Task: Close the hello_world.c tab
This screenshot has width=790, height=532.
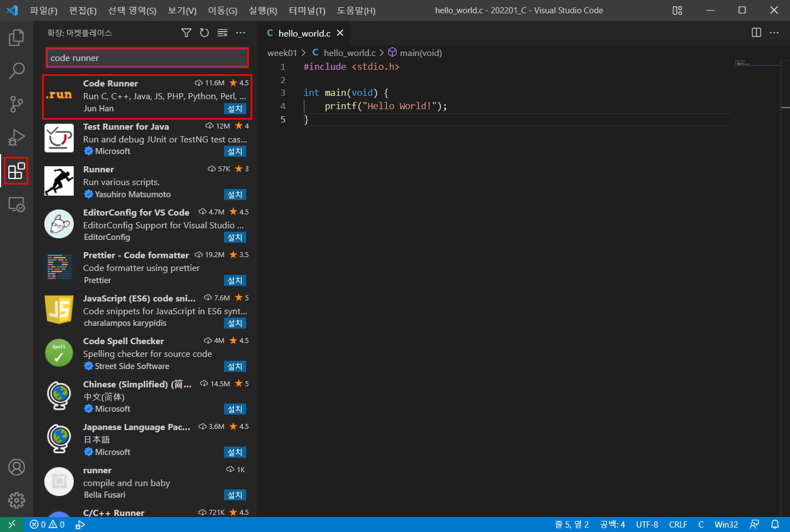Action: click(340, 33)
